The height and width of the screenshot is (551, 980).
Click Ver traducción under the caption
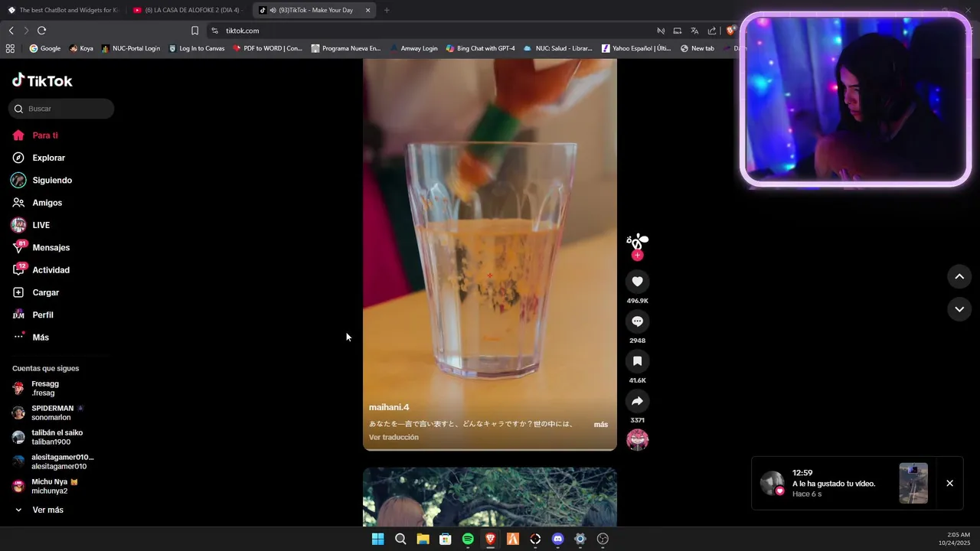394,438
